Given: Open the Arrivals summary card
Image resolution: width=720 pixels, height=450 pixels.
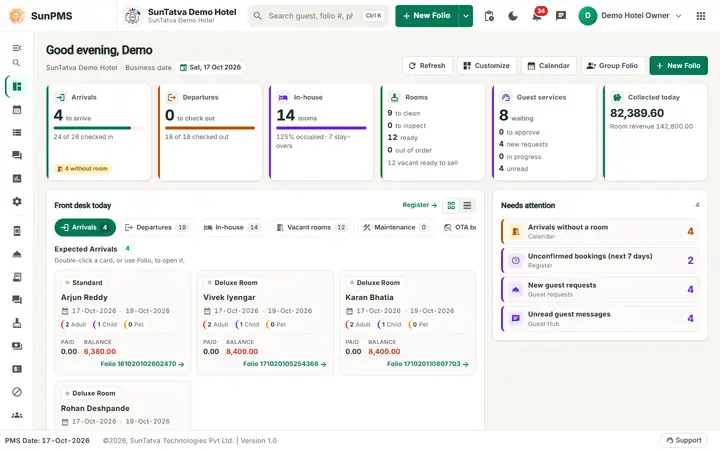Looking at the screenshot, I should click(99, 132).
